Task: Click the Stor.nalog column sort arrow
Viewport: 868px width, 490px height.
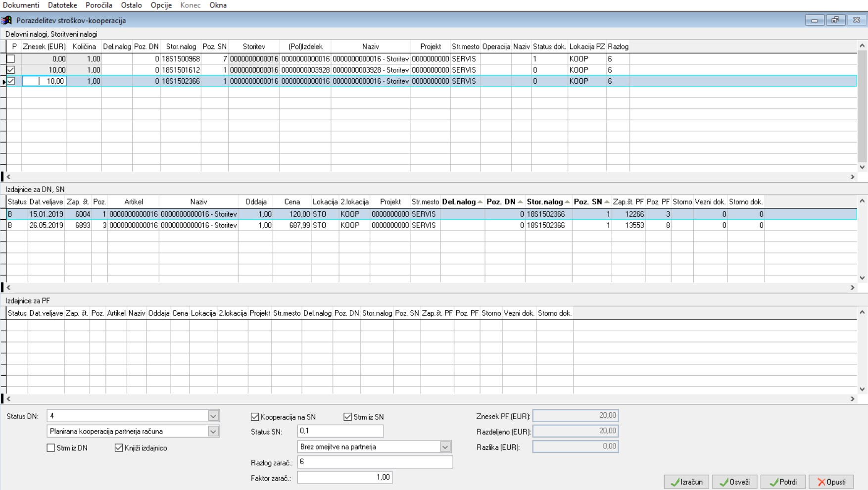Action: click(x=567, y=202)
